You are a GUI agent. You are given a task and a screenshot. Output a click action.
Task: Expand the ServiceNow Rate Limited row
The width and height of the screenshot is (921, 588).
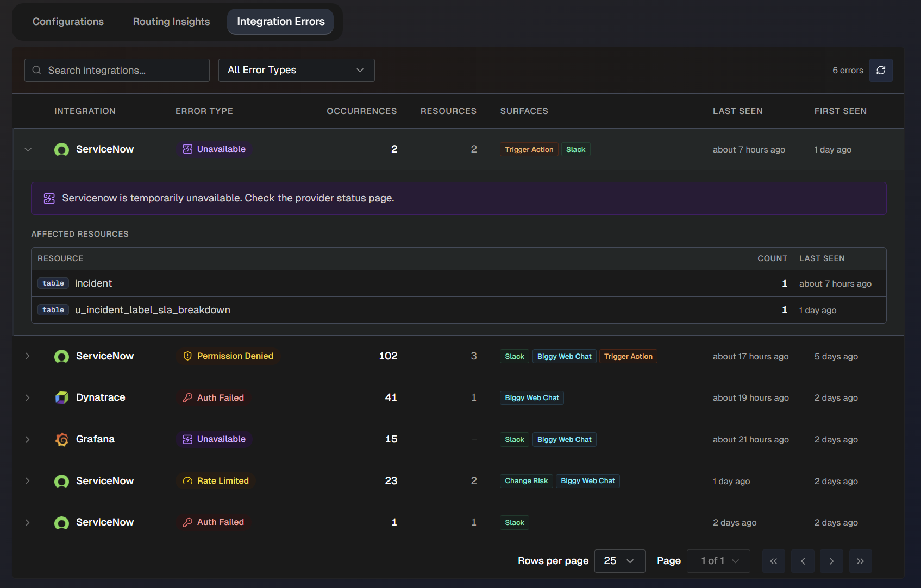[28, 481]
